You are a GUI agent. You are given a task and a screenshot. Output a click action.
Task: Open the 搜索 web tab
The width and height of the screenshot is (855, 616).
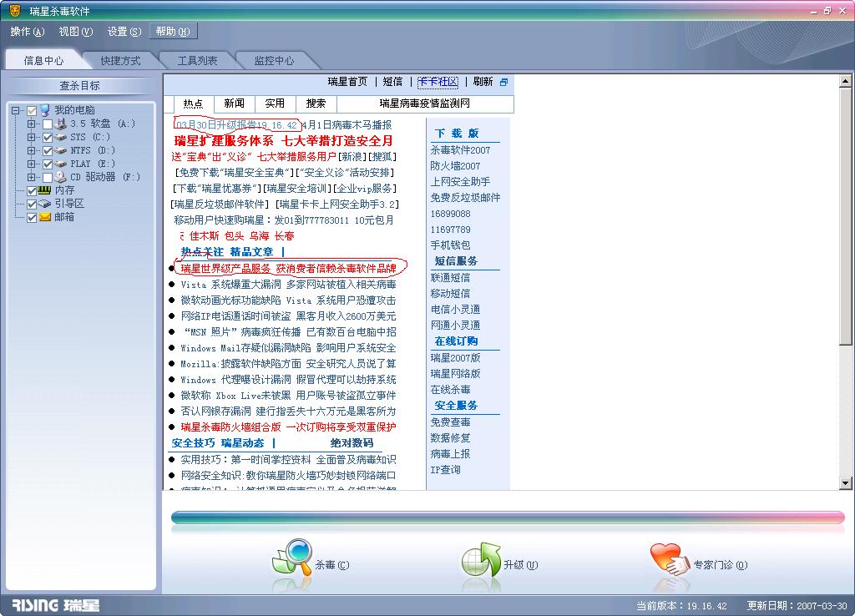[316, 104]
